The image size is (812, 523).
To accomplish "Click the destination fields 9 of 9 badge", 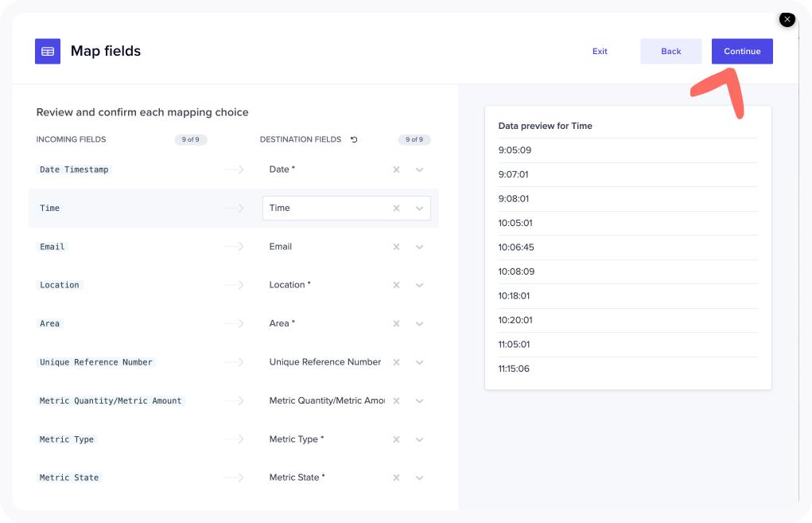I will tap(414, 139).
